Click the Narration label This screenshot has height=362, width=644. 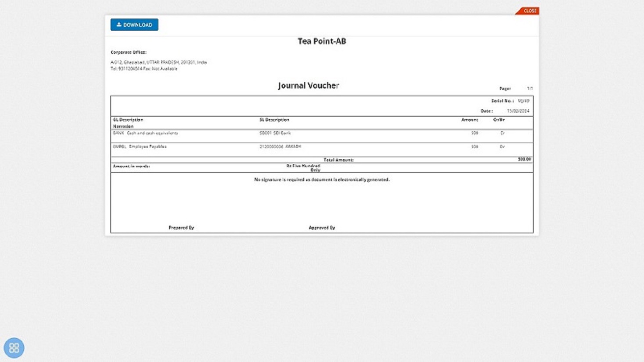point(123,126)
